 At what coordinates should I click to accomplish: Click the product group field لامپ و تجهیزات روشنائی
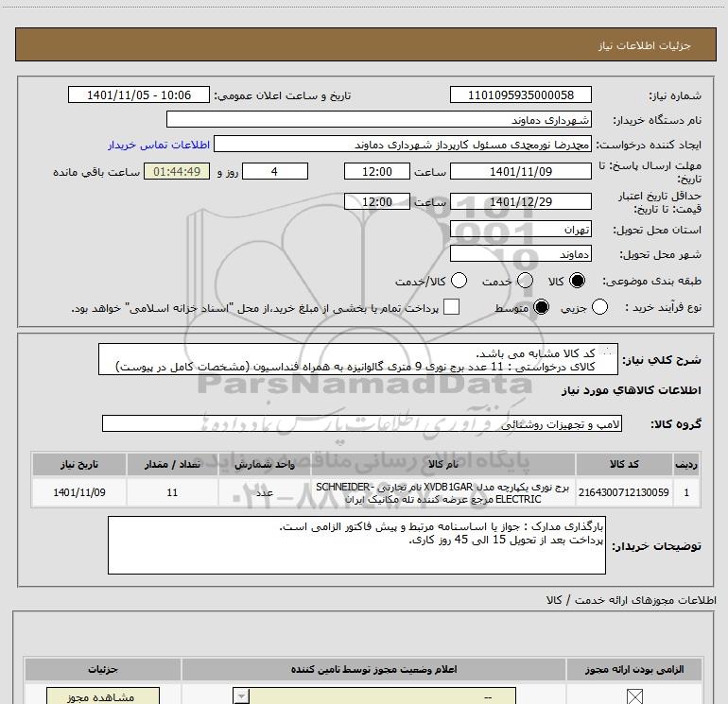(x=362, y=423)
